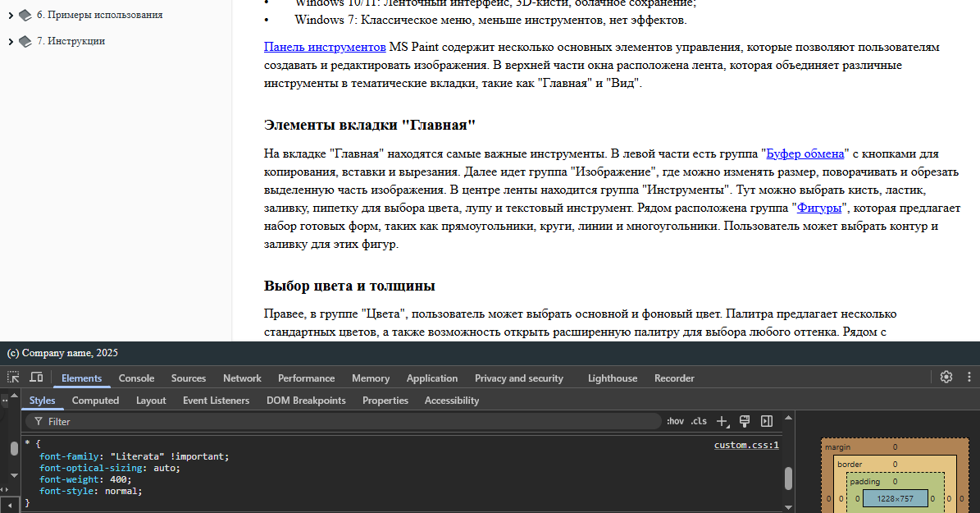Open DevTools settings gear

coord(946,378)
